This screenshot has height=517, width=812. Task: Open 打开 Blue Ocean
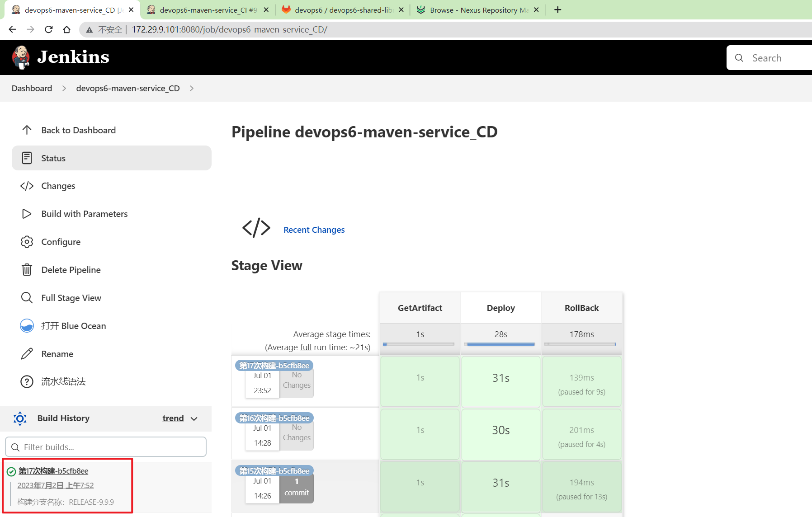pyautogui.click(x=112, y=326)
